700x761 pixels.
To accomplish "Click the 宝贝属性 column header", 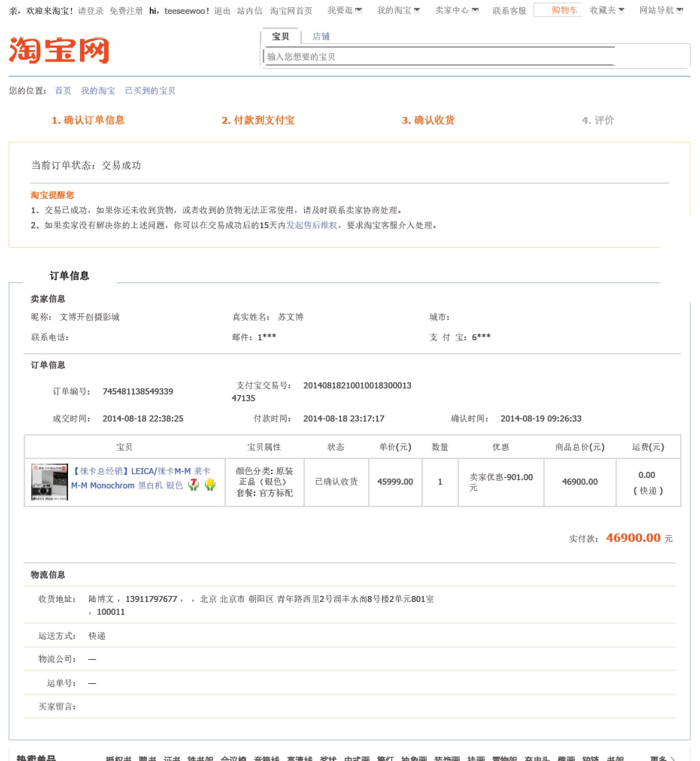I will pos(264,447).
